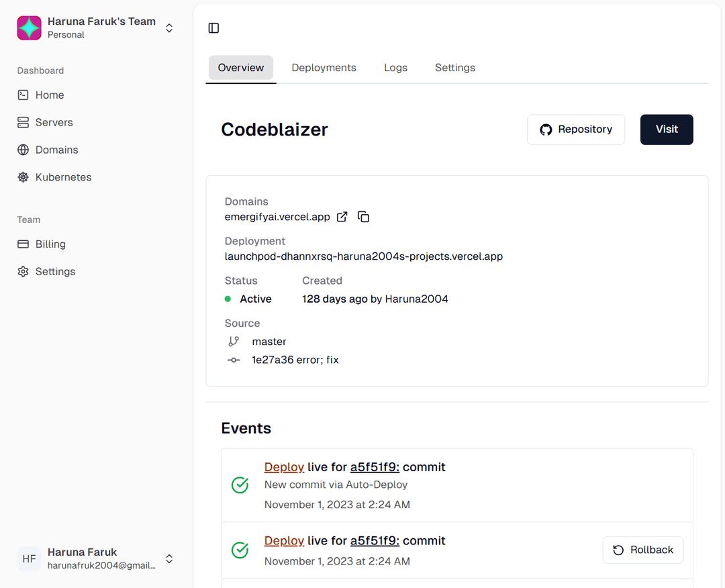Open Kubernetes section

pyautogui.click(x=63, y=177)
